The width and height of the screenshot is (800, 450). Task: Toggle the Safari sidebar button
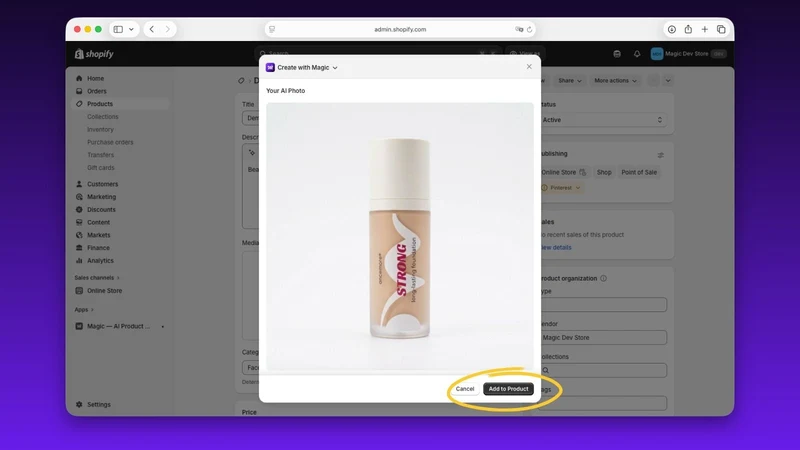click(x=118, y=29)
